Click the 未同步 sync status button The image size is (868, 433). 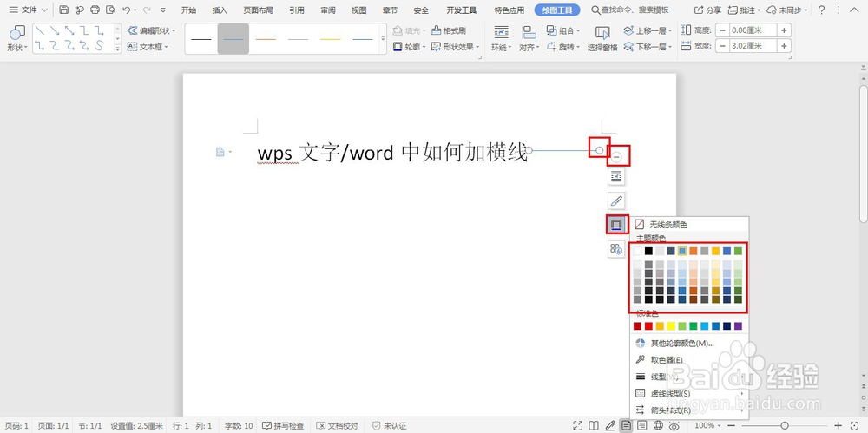pos(787,10)
